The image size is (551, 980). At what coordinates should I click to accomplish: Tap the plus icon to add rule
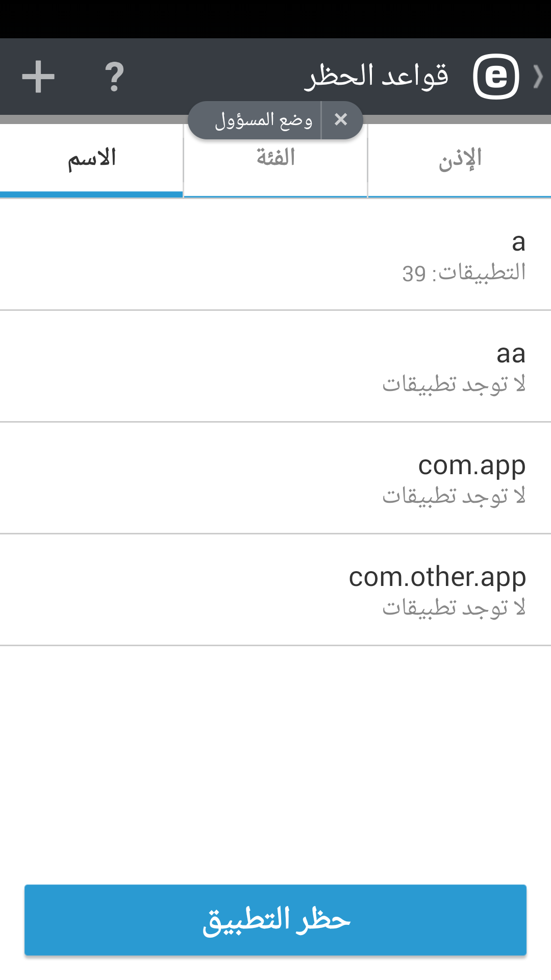pos(38,77)
